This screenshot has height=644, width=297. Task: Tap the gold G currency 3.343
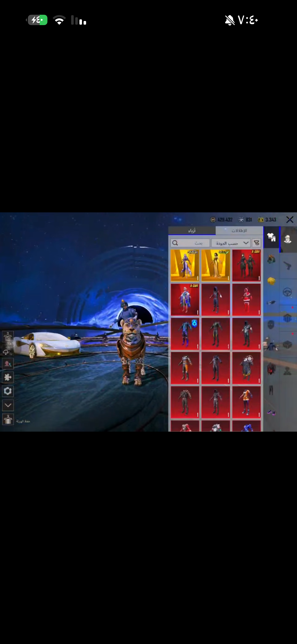coord(267,220)
